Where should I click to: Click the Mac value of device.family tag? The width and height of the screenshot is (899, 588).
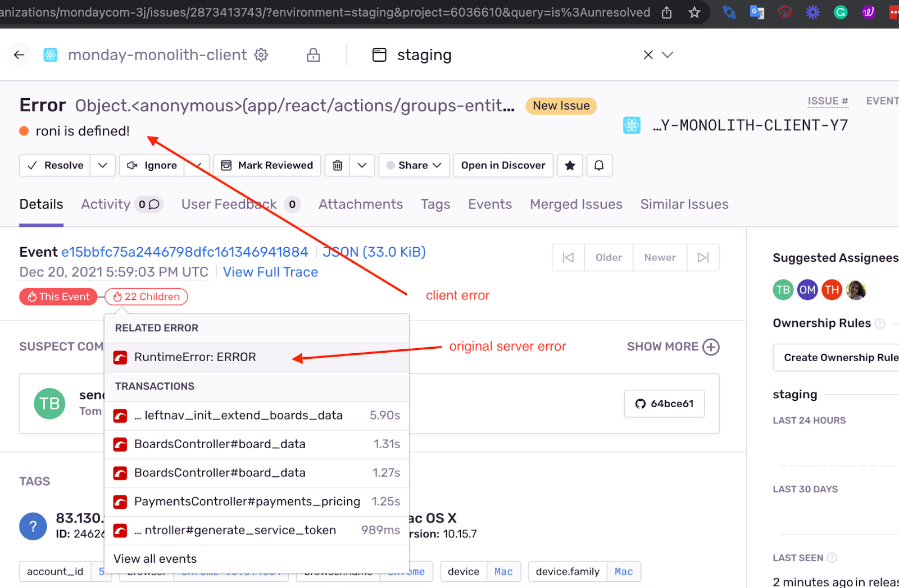(624, 572)
